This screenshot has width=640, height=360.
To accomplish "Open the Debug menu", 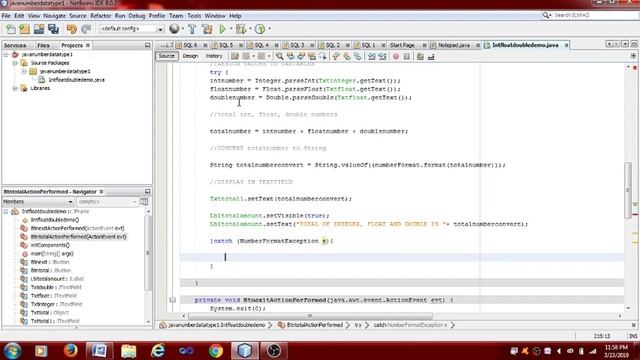I will (137, 16).
